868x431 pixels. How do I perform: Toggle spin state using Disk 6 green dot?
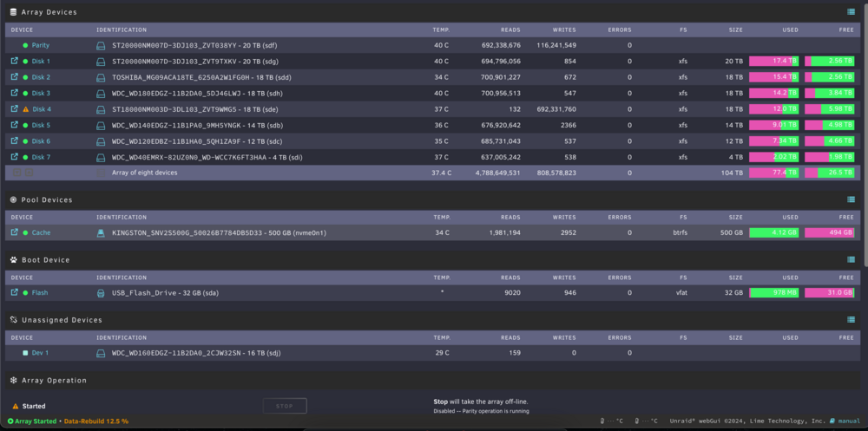[25, 141]
